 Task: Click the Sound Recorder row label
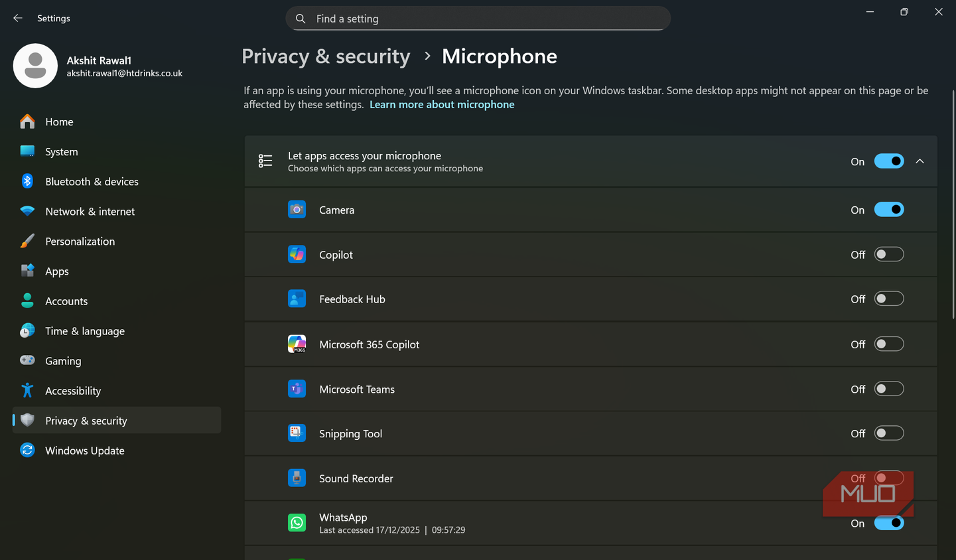click(x=356, y=478)
